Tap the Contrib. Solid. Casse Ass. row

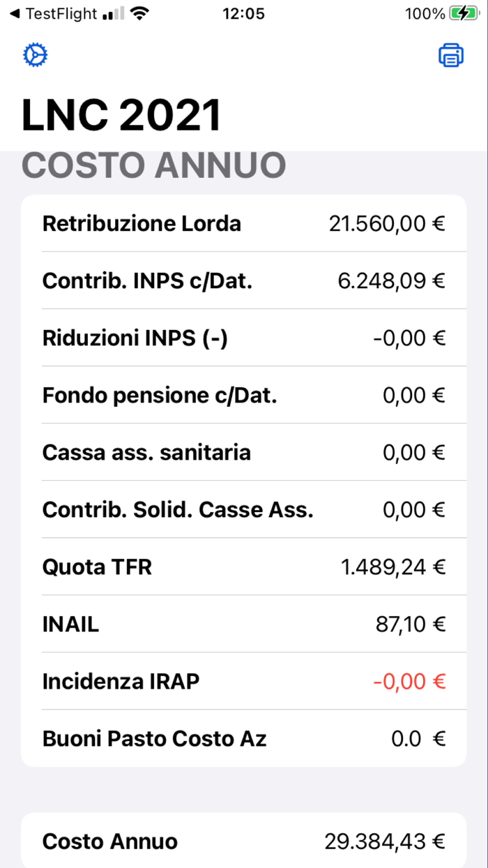(x=243, y=509)
